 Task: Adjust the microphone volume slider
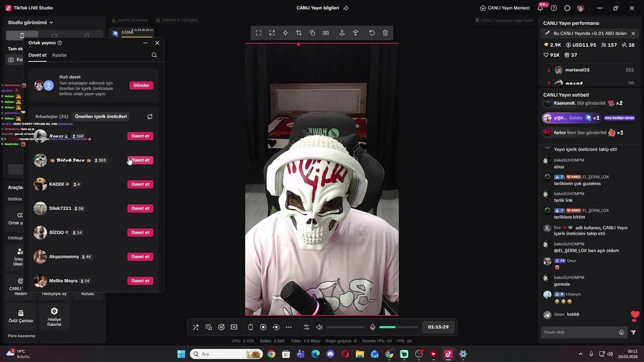click(x=398, y=327)
